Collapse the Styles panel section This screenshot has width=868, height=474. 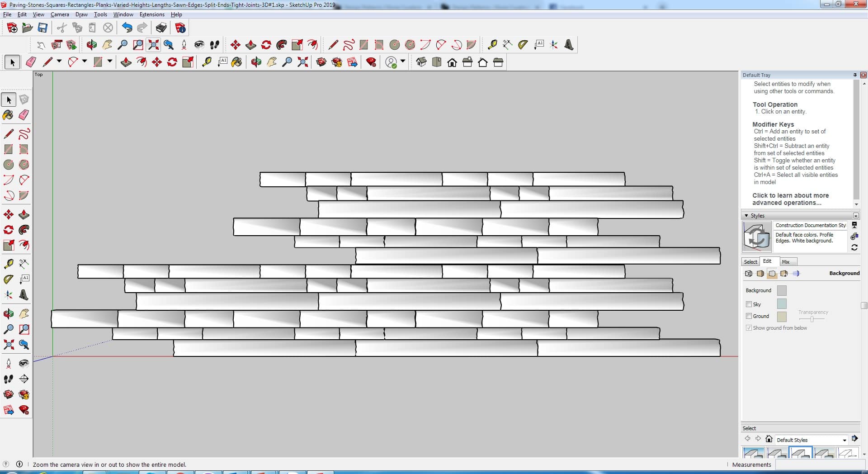pos(746,216)
